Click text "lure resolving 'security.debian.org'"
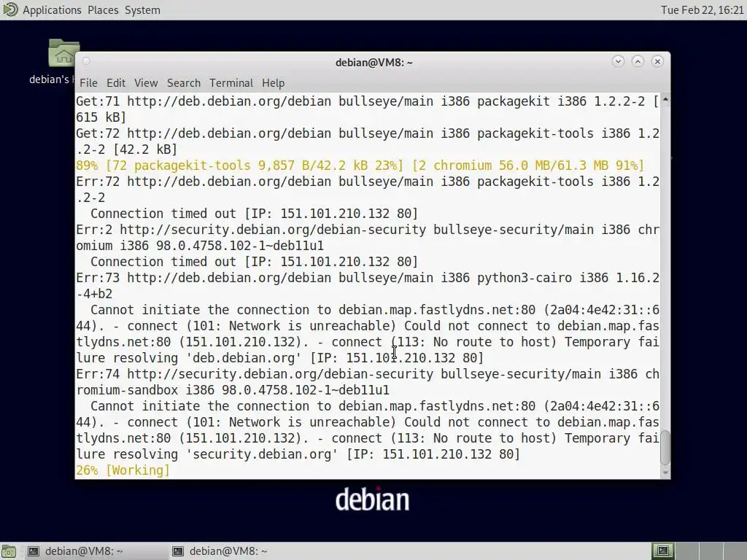Screen dimensions: 747x560 click(x=207, y=454)
